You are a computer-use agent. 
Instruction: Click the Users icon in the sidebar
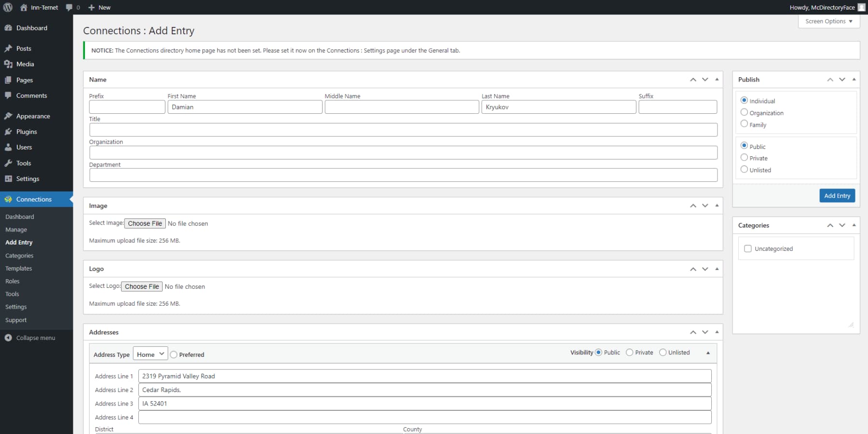point(9,147)
